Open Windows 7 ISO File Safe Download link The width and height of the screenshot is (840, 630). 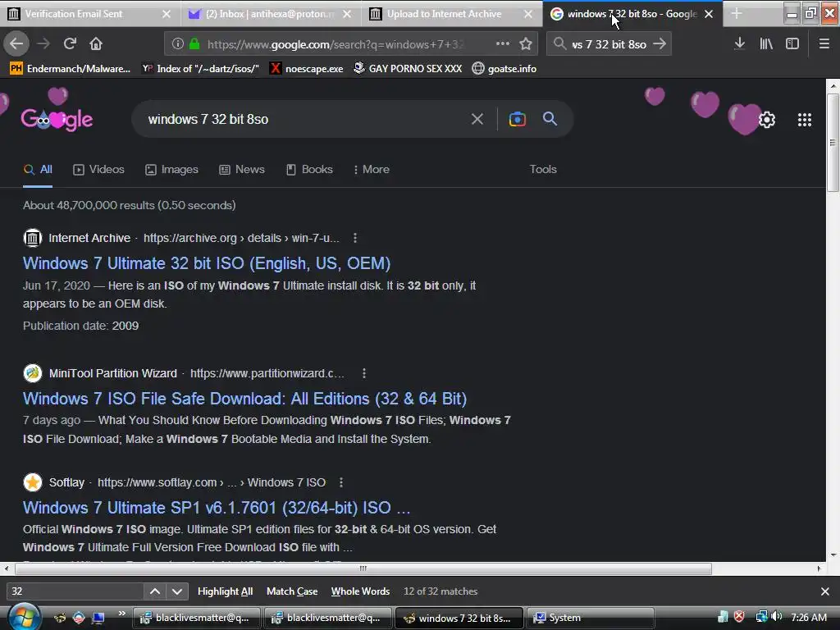click(x=244, y=399)
